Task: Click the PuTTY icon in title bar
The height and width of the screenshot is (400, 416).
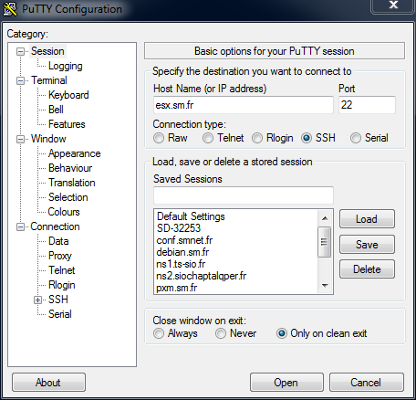Action: pyautogui.click(x=10, y=9)
